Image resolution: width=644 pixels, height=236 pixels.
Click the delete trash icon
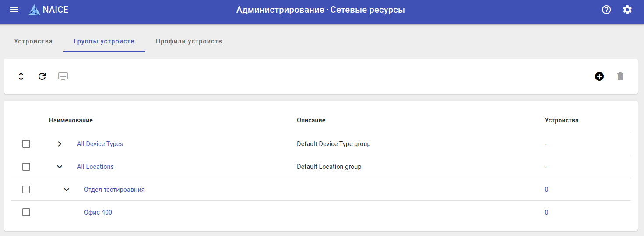620,76
